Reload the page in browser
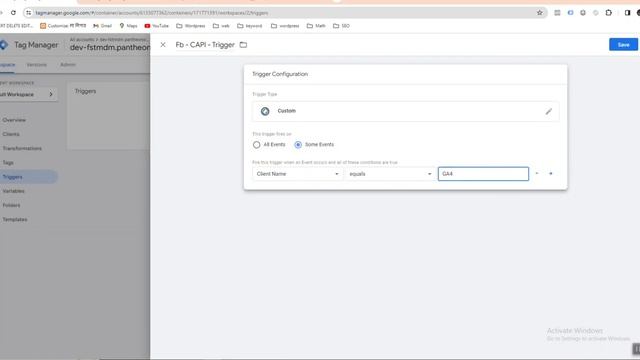Screen dimensions: 640x360 click(13, 13)
